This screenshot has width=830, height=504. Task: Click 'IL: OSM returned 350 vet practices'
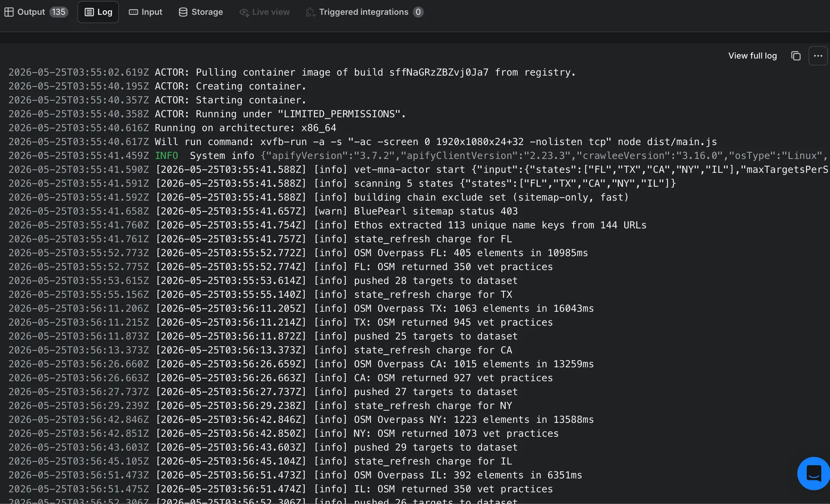[280, 488]
